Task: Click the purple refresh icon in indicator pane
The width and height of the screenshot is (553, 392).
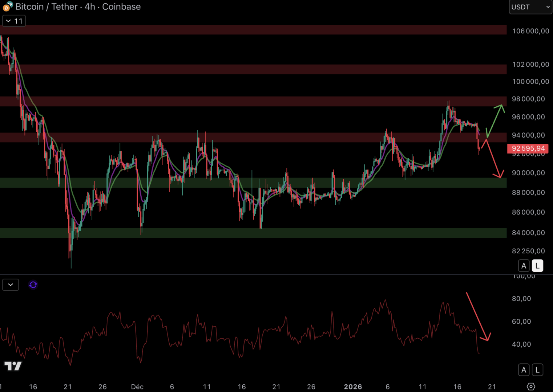Action: point(33,285)
